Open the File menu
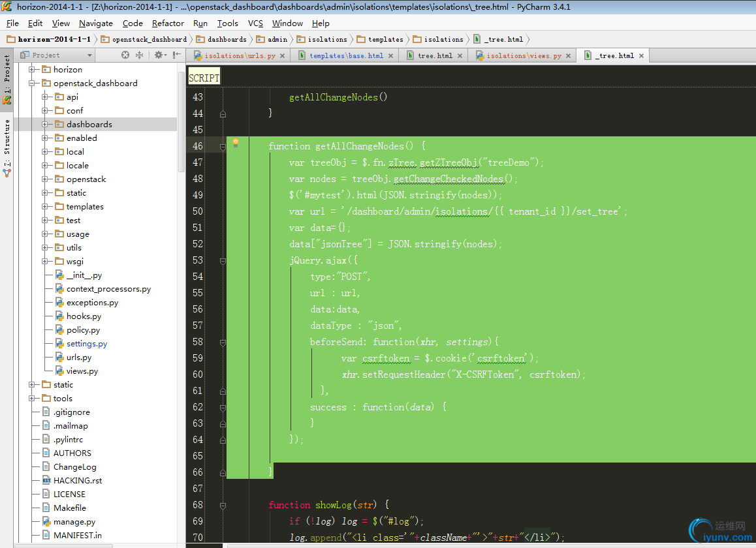This screenshot has width=756, height=548. click(12, 23)
